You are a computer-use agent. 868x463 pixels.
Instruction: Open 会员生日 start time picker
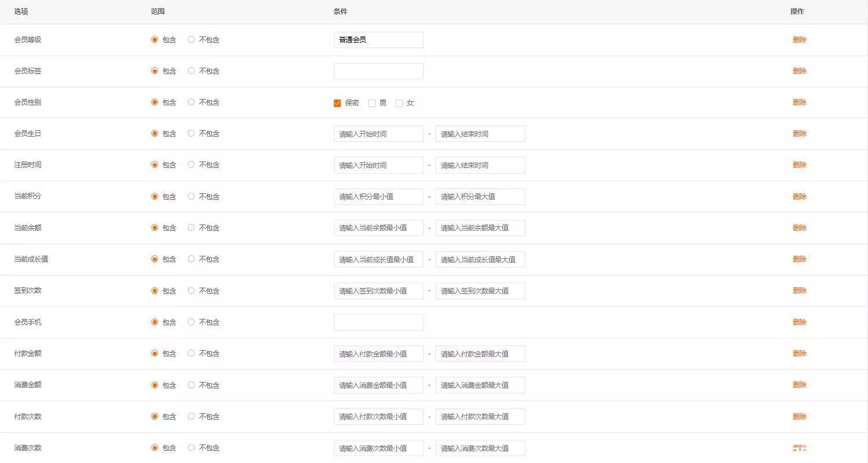point(378,134)
